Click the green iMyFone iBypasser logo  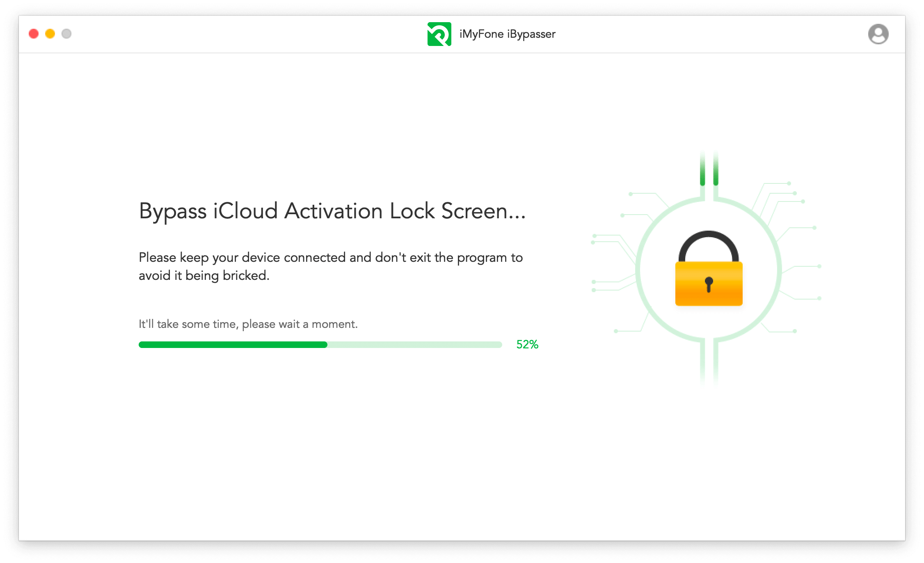[x=439, y=34]
